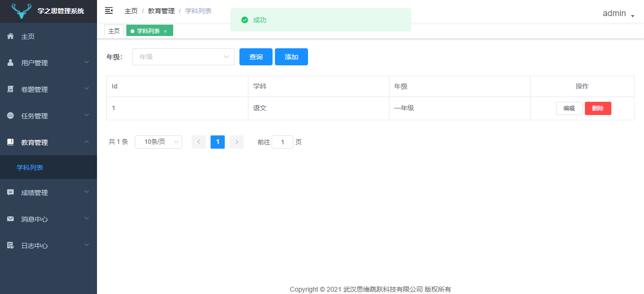Open the admin user dropdown
This screenshot has height=294, width=644.
tap(618, 14)
